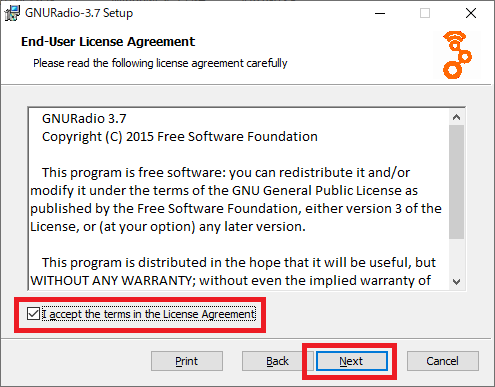
Task: Cancel the GNURadio installation
Action: 443,361
